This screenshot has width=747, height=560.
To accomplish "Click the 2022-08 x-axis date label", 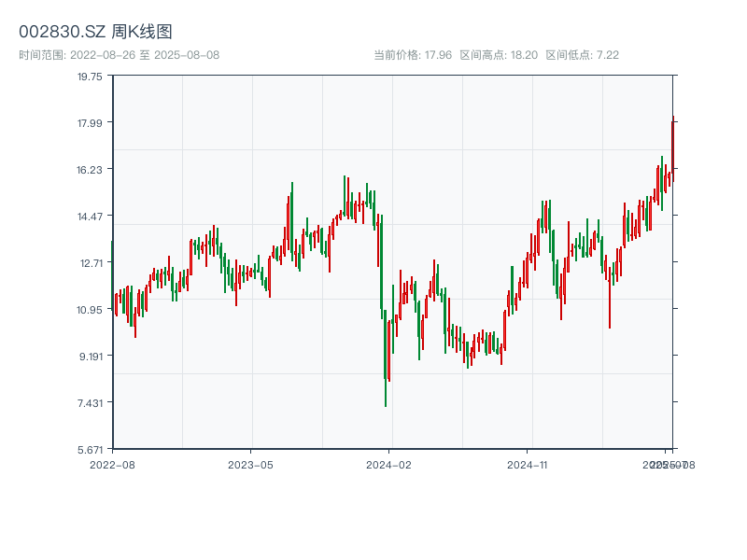I will coord(112,464).
